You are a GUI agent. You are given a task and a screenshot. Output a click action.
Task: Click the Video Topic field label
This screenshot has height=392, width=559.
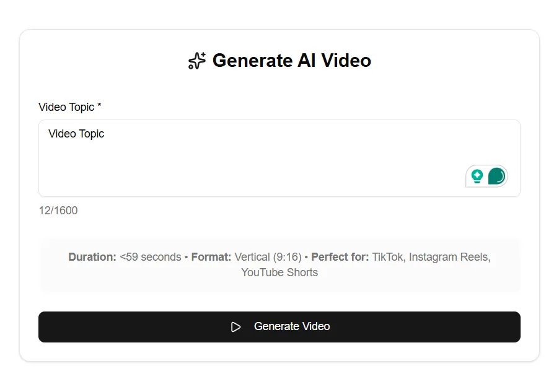(69, 107)
